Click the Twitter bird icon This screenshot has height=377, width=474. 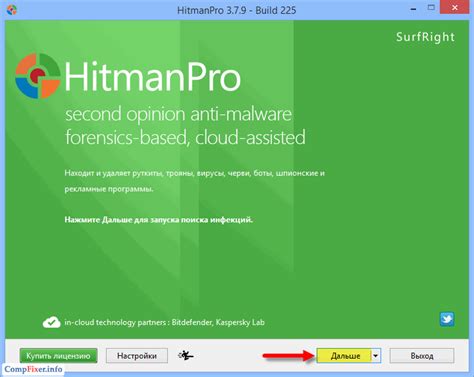pyautogui.click(x=447, y=319)
